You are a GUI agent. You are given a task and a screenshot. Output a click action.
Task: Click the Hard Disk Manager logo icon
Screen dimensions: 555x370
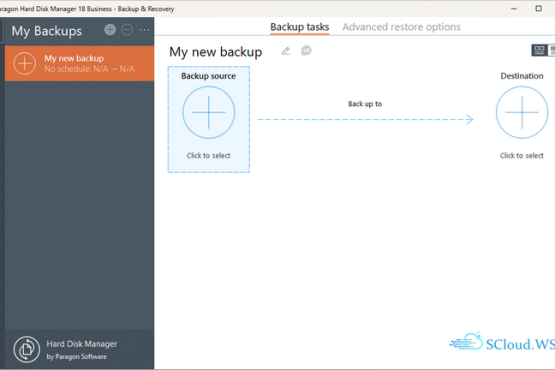pos(27,349)
